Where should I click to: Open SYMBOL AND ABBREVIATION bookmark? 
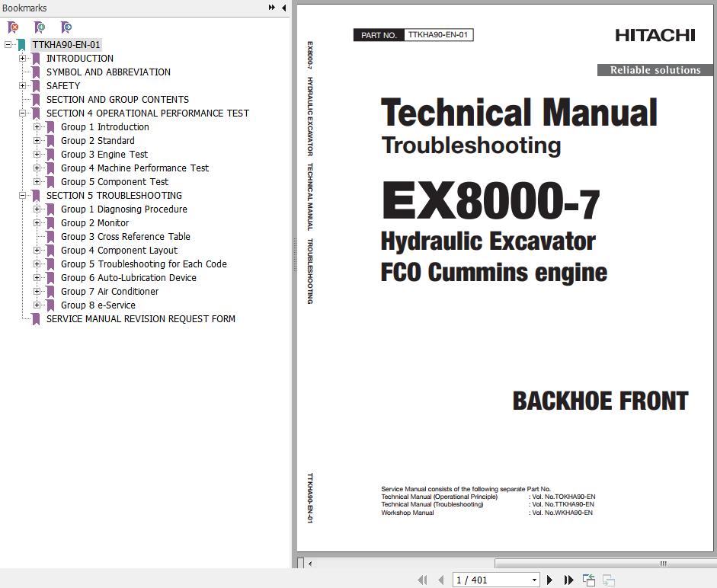108,72
